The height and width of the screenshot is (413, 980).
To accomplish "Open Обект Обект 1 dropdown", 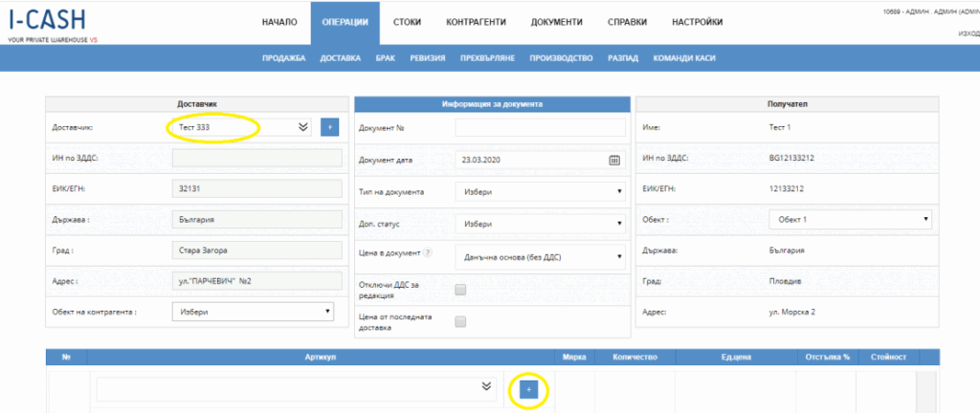I will pos(850,220).
